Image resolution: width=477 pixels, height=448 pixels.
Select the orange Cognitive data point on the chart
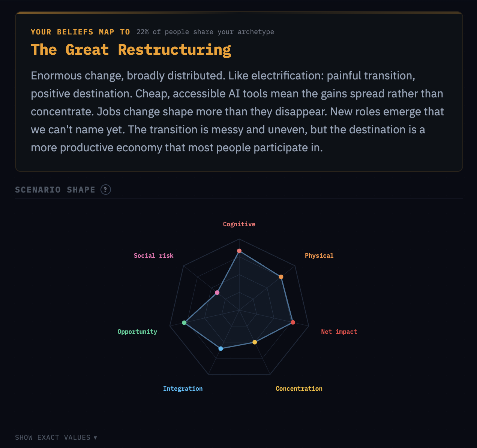(239, 251)
